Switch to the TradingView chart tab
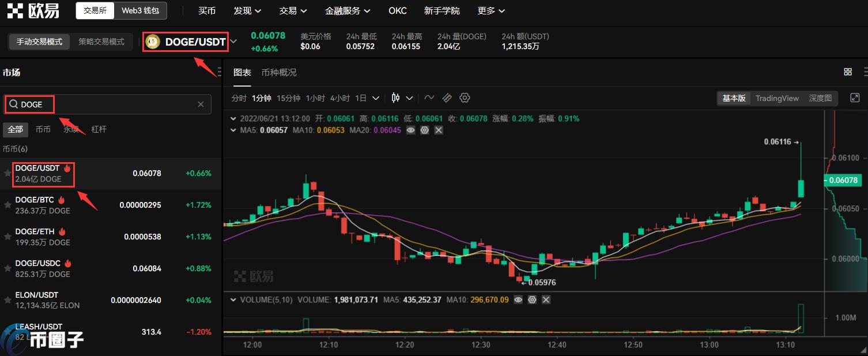 pyautogui.click(x=776, y=98)
